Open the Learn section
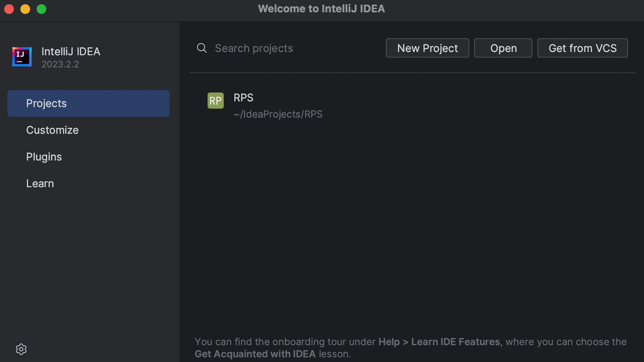644x362 pixels. pyautogui.click(x=40, y=184)
